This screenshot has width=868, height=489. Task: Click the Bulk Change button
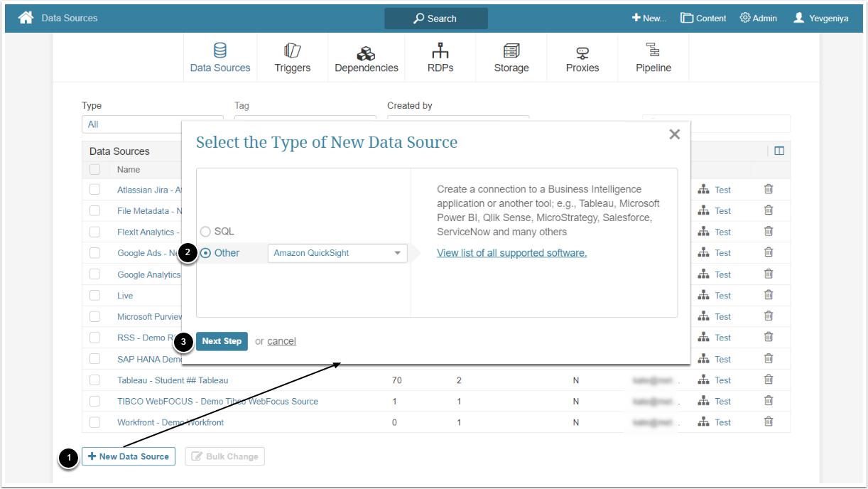pyautogui.click(x=225, y=456)
